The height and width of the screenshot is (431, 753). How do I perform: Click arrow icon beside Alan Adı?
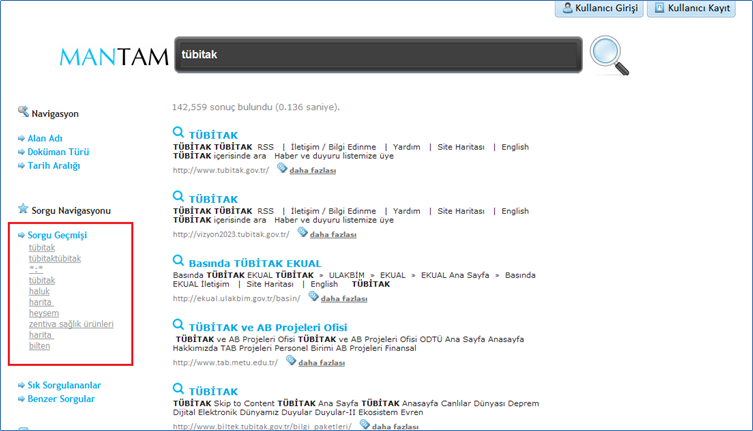[21, 138]
